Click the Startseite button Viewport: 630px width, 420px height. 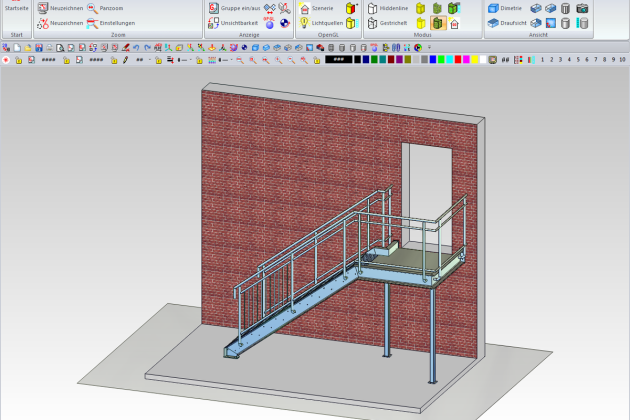click(16, 8)
